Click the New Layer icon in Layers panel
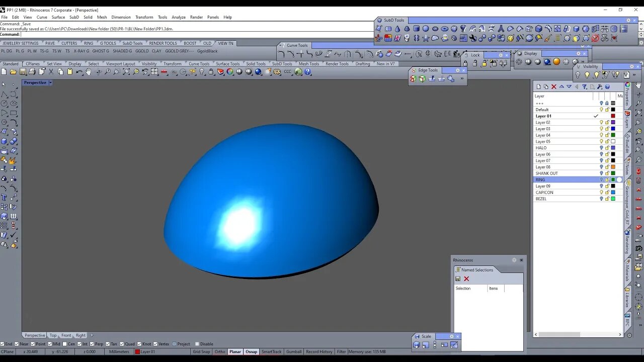The image size is (644, 362). 538,86
